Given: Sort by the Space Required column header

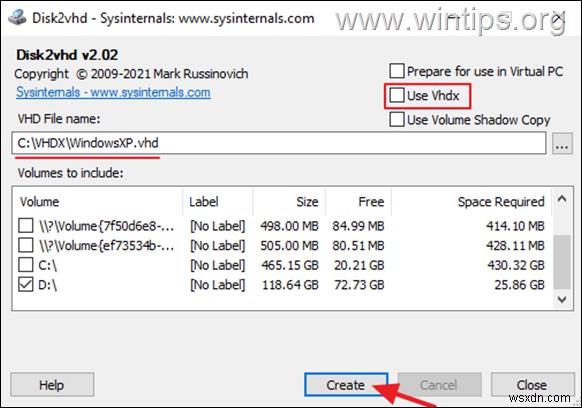Looking at the screenshot, I should (x=471, y=202).
